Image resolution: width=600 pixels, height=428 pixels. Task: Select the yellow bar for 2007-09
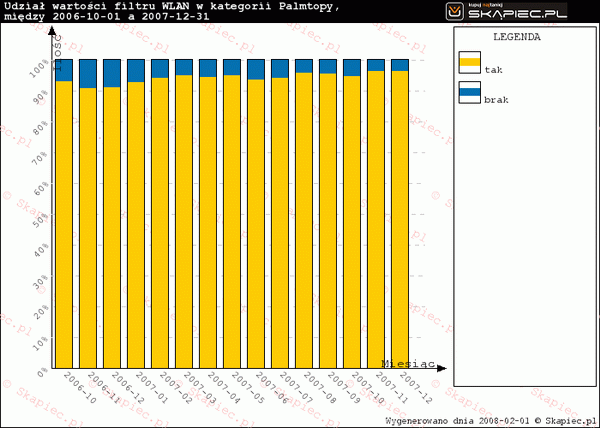pyautogui.click(x=328, y=221)
